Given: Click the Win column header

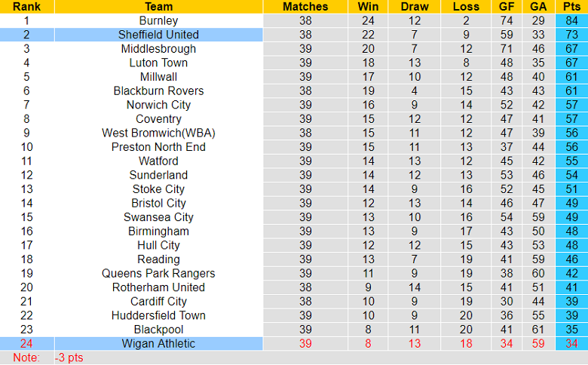Looking at the screenshot, I should pos(368,7).
